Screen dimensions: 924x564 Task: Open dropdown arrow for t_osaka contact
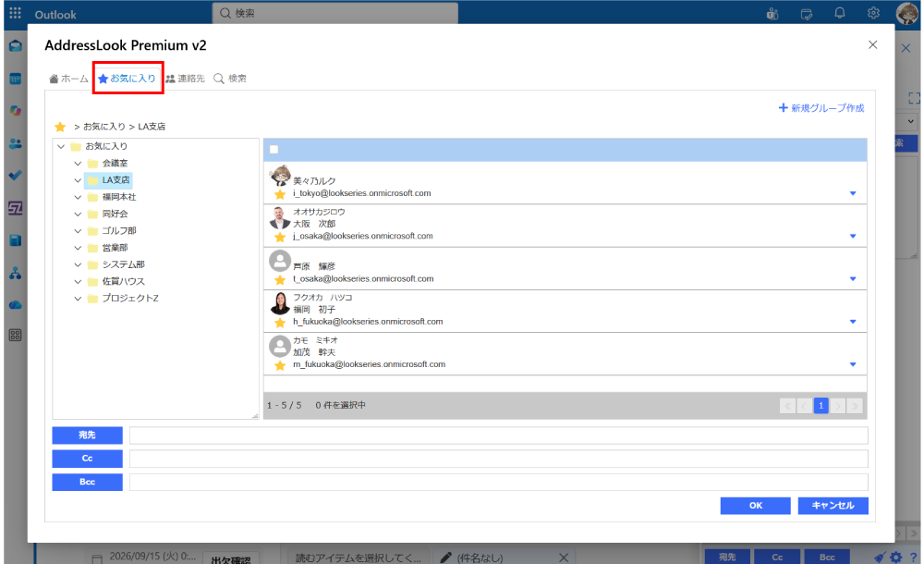(853, 279)
